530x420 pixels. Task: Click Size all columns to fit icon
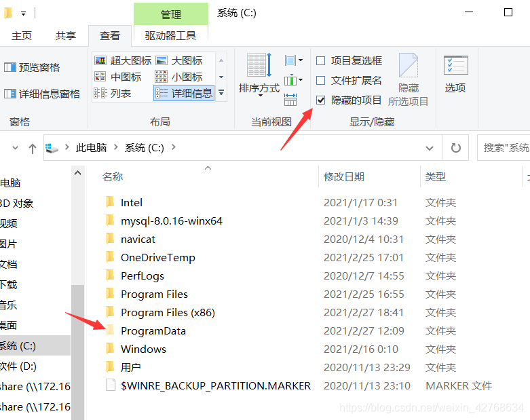(x=290, y=99)
